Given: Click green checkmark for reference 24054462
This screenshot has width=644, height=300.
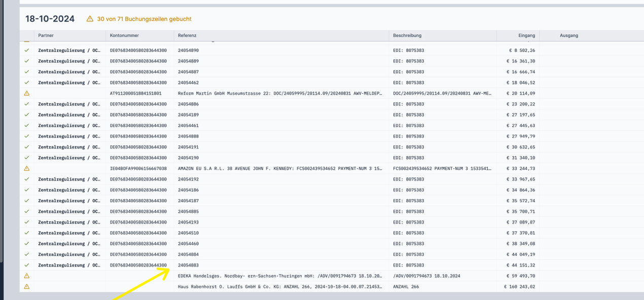Looking at the screenshot, I should (27, 83).
